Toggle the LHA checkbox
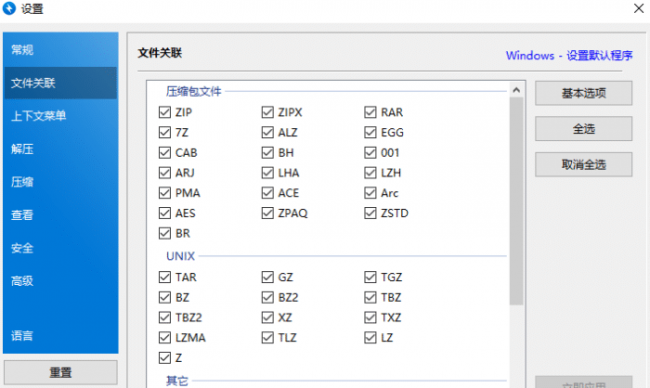 click(x=267, y=172)
